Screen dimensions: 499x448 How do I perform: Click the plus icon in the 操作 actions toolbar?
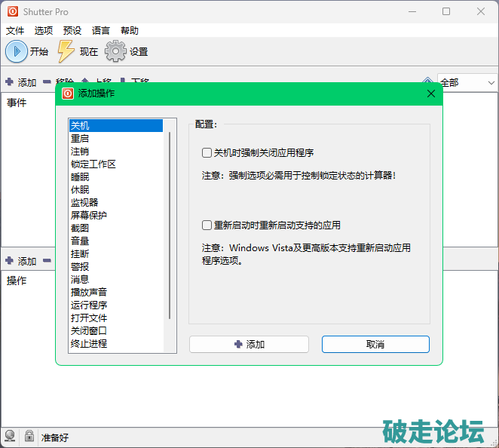click(9, 261)
